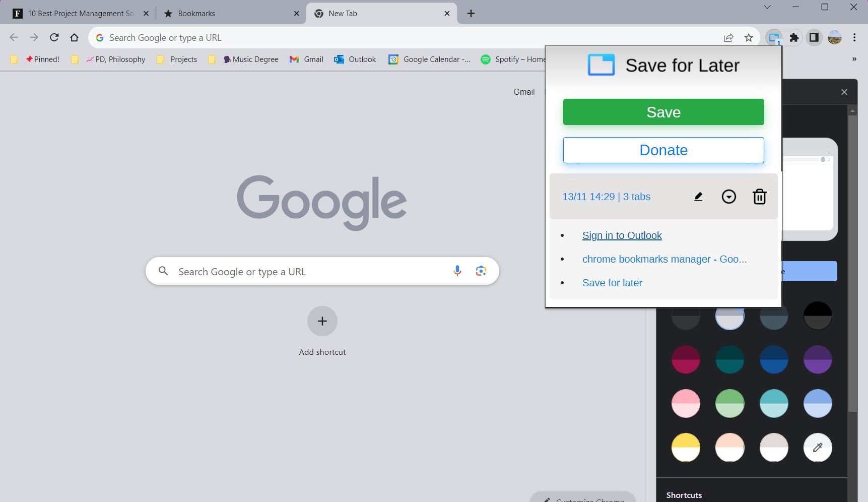Screen dimensions: 868x502
Task: Click the green Save button
Action: tap(663, 112)
